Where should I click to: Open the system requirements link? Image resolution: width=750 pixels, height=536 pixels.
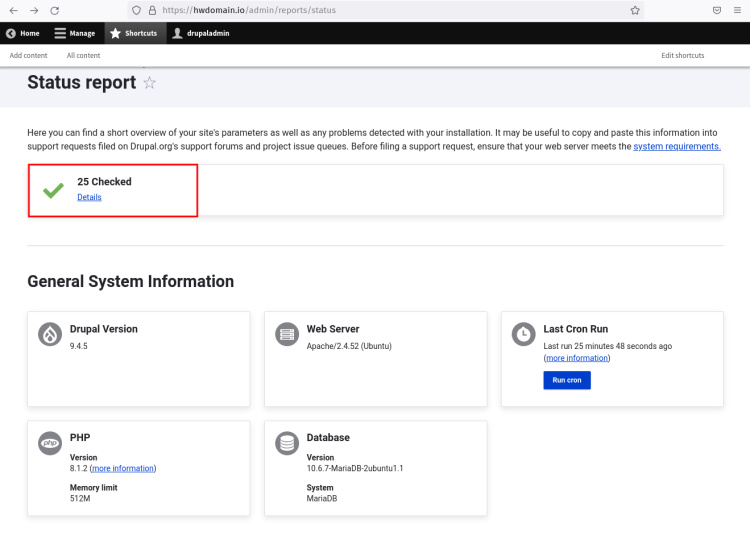pyautogui.click(x=676, y=146)
